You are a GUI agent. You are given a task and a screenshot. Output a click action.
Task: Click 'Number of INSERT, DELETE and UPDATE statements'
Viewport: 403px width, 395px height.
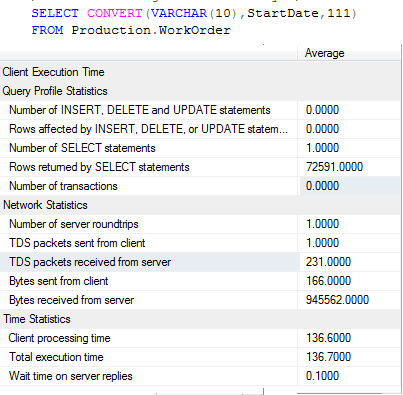(x=140, y=110)
